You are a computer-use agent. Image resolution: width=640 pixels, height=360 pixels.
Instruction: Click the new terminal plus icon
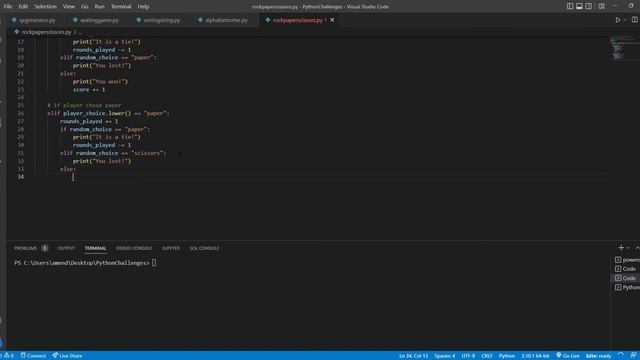click(621, 248)
